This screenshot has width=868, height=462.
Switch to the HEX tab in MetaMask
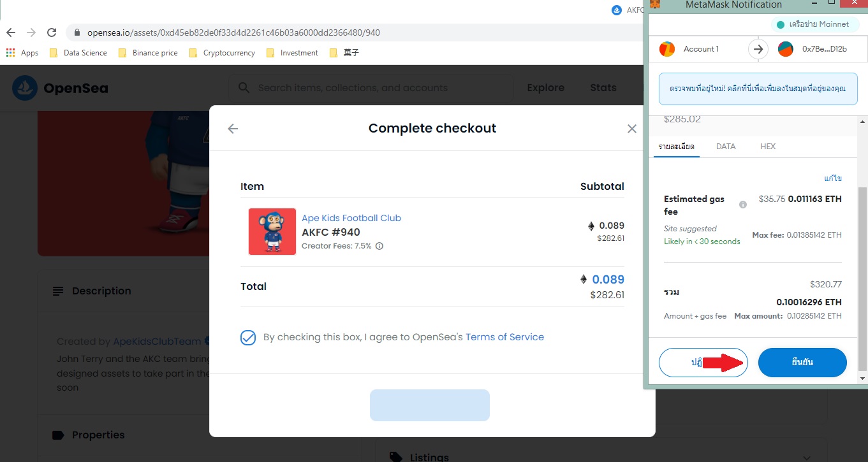tap(768, 147)
